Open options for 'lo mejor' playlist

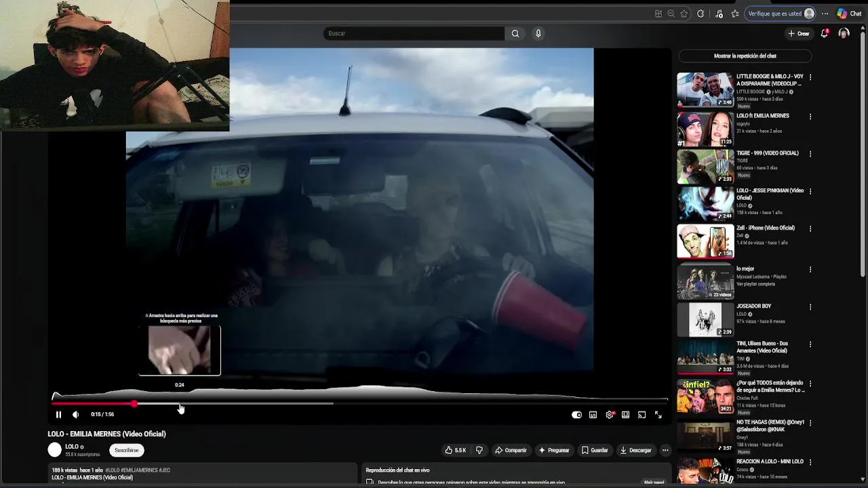click(x=810, y=269)
